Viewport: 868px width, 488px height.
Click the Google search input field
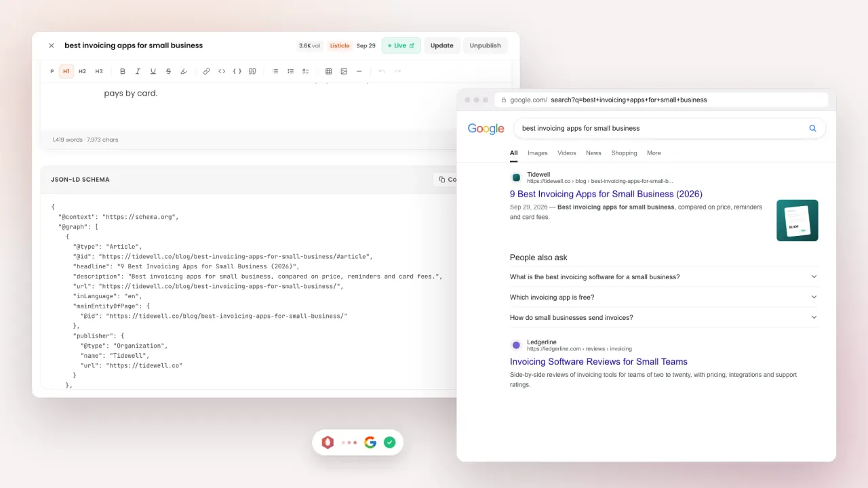click(669, 128)
